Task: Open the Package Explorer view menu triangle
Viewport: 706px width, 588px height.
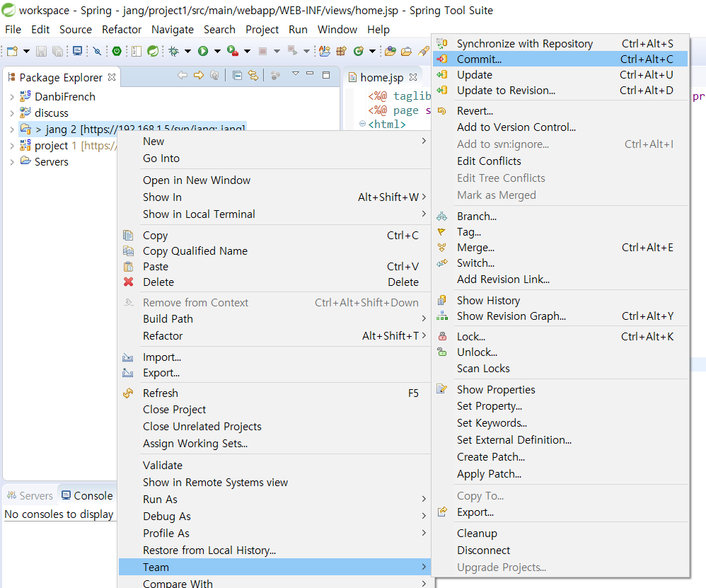Action: (x=296, y=74)
